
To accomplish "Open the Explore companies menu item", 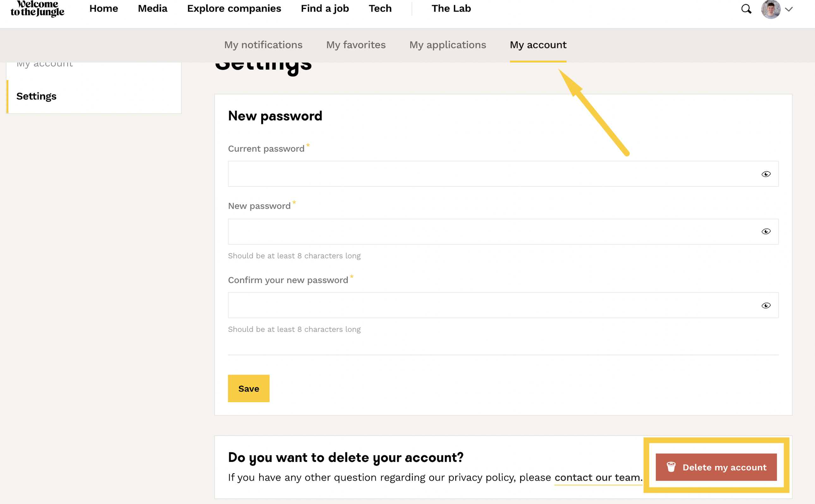I will click(x=234, y=8).
